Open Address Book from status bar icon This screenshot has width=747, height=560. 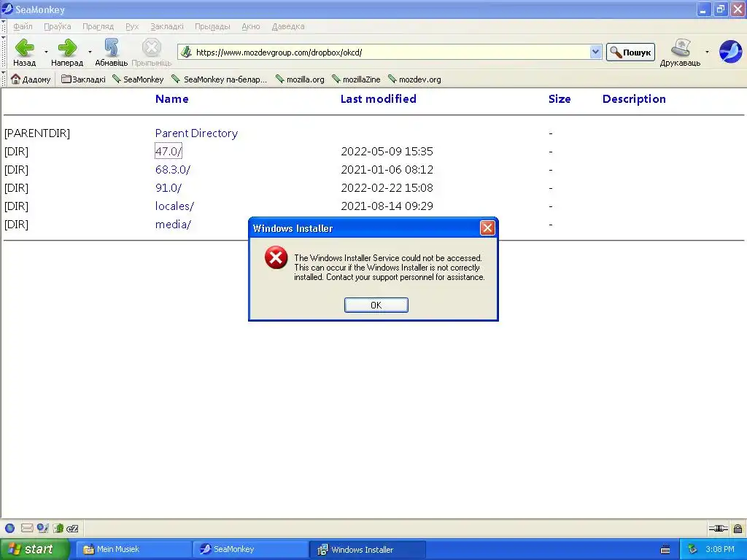click(58, 528)
